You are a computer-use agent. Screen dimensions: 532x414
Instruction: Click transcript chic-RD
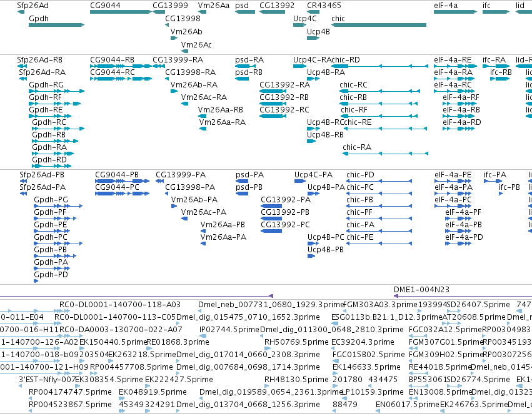[x=379, y=66]
